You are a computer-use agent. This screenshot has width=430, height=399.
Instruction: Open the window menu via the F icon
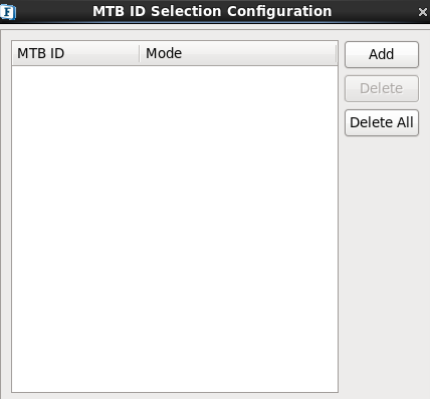click(x=8, y=12)
